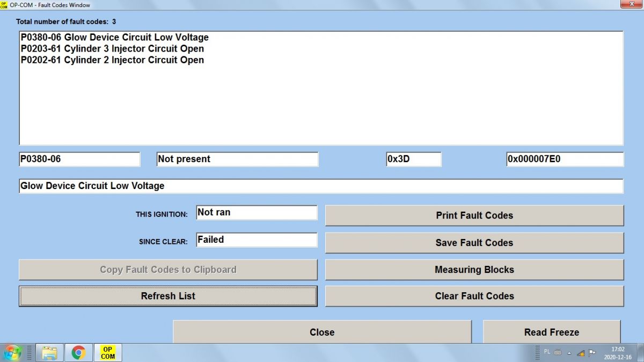Click the PL language indicator

tap(547, 352)
